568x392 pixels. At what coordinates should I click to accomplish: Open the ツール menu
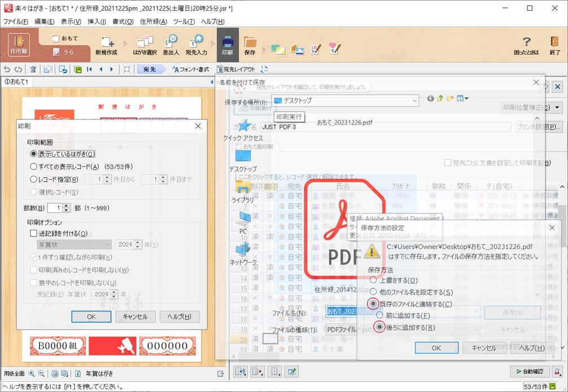[x=184, y=22]
